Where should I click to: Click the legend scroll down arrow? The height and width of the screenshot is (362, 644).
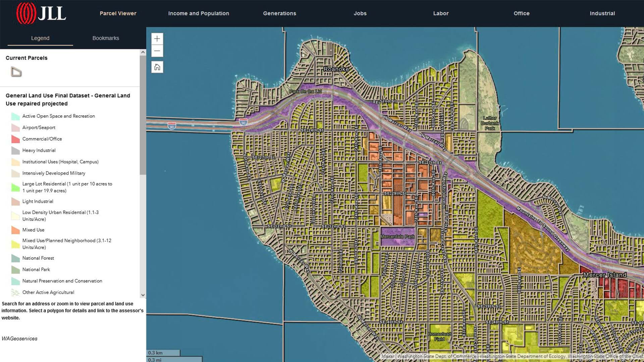[x=143, y=295]
